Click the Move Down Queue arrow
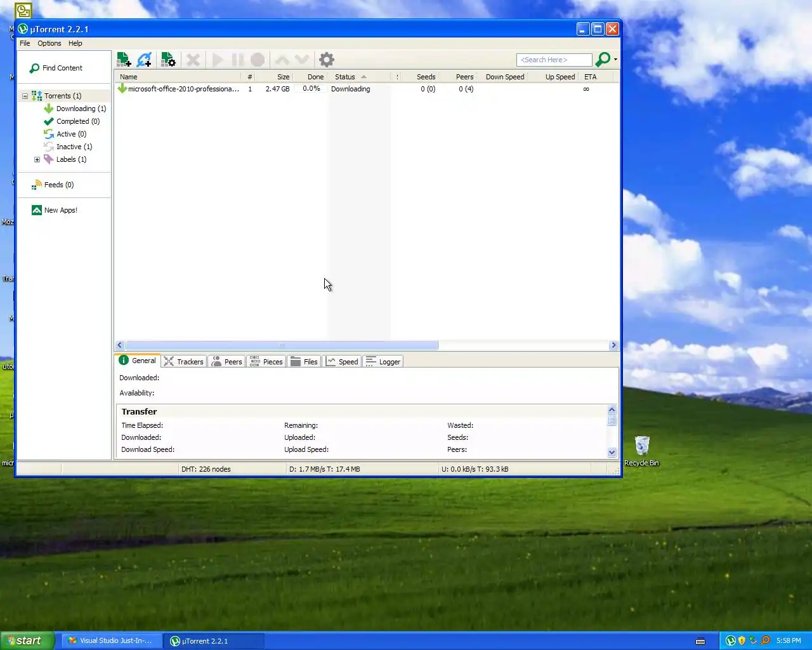The image size is (812, 650). pos(302,60)
